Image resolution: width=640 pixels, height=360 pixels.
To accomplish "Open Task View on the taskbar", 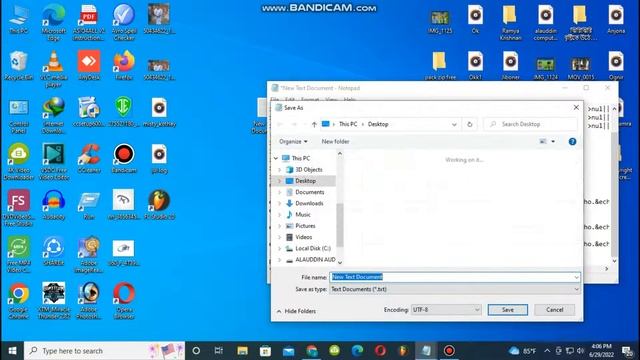I will tap(219, 351).
